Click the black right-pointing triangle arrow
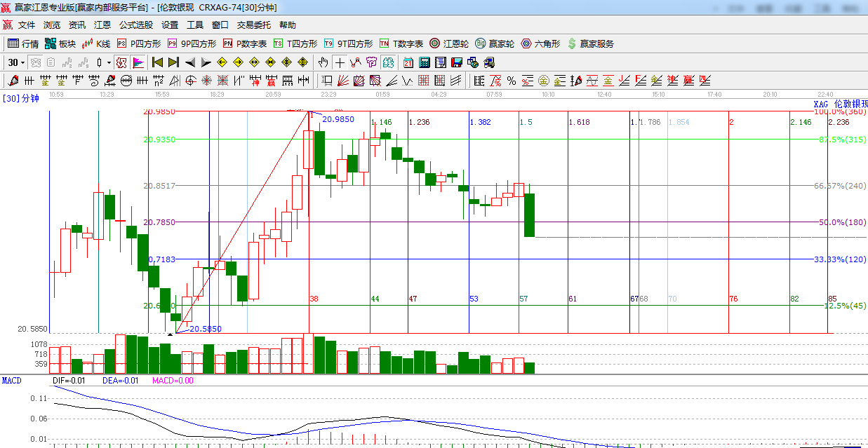Image resolution: width=868 pixels, height=448 pixels. (x=206, y=62)
